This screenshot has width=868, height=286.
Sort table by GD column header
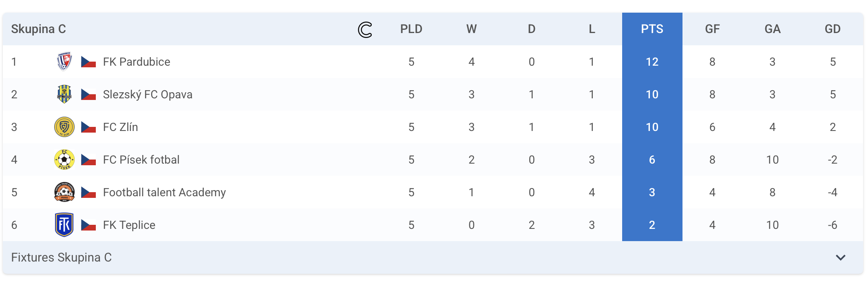[x=833, y=29]
